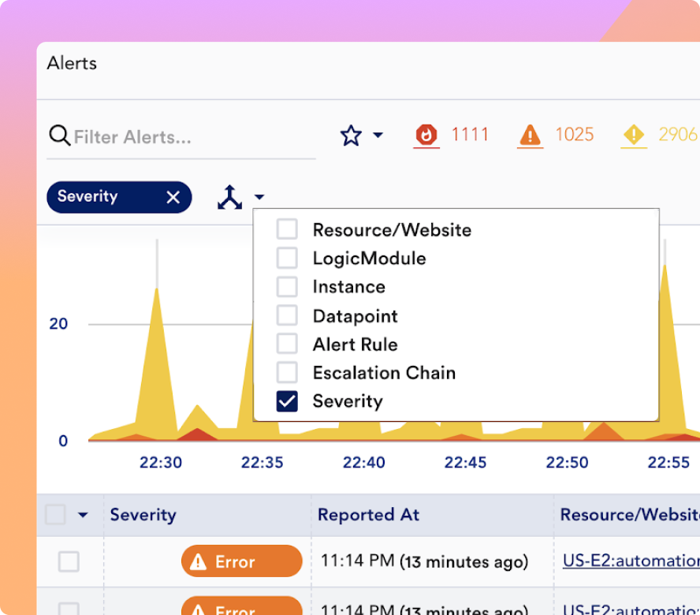Check the Escalation Chain grouping checkbox
Viewport: 700px width, 615px height.
click(x=287, y=372)
